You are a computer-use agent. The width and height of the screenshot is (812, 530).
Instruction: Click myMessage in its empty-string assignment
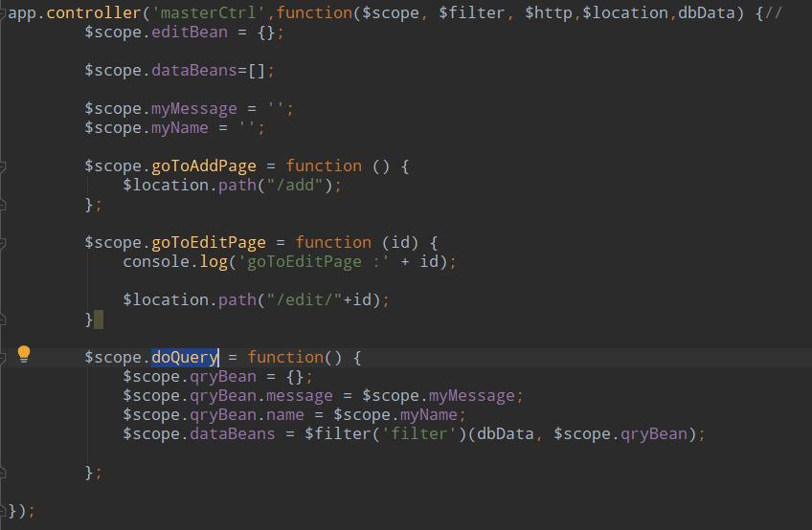pyautogui.click(x=194, y=109)
